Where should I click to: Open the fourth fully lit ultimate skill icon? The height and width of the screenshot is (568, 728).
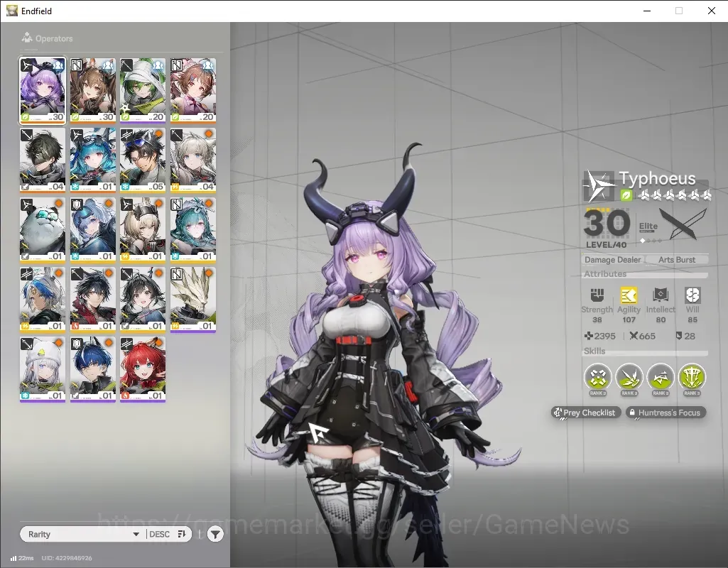(692, 377)
